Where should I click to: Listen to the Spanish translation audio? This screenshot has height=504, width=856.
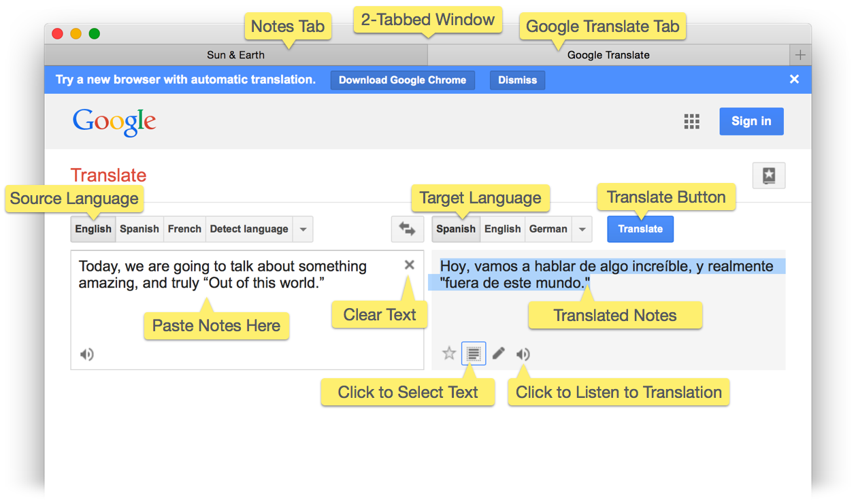click(523, 354)
